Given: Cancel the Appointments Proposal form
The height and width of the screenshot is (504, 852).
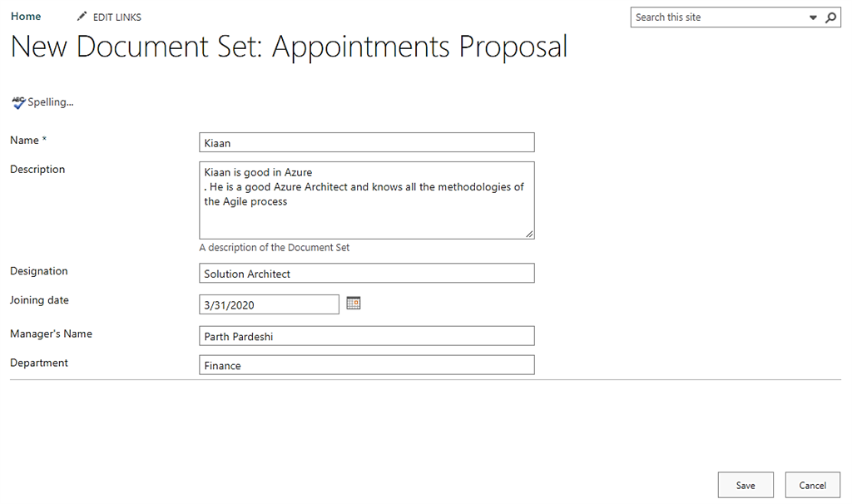Looking at the screenshot, I should (x=812, y=485).
